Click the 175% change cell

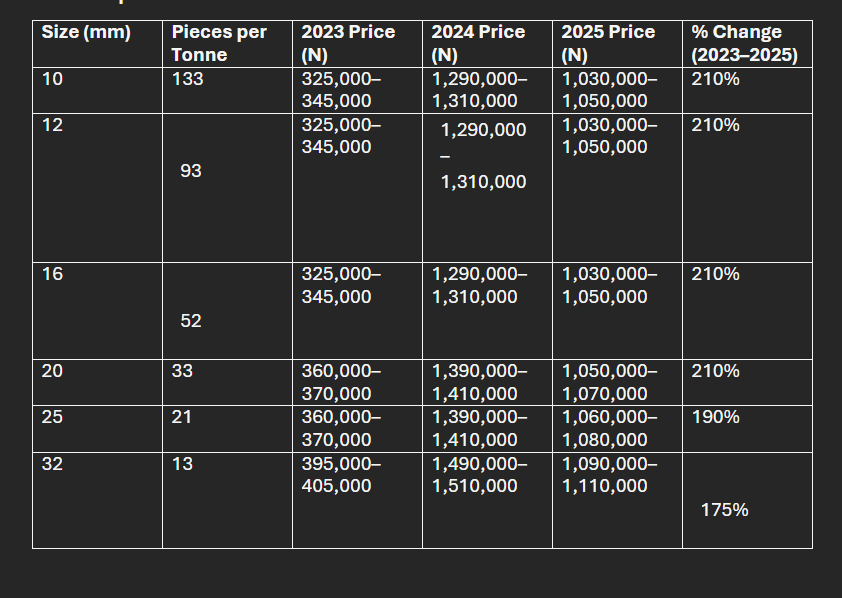[x=725, y=510]
